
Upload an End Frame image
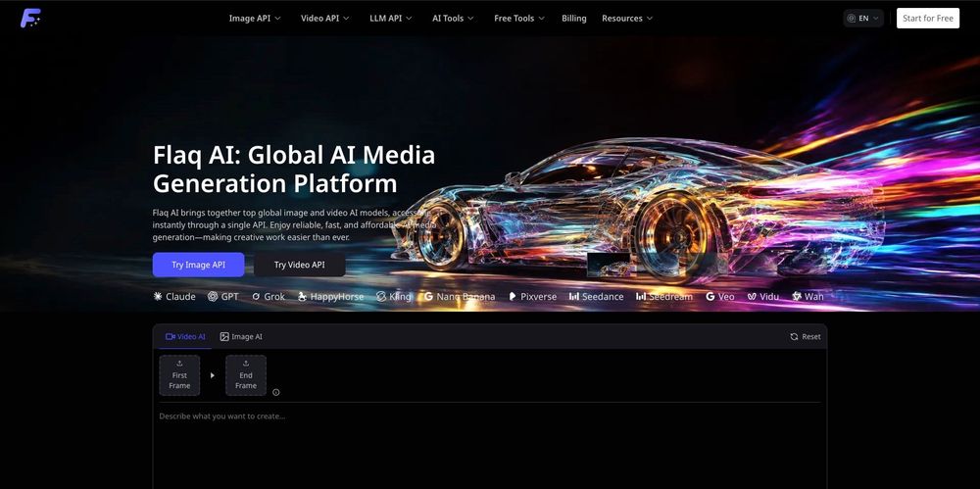coord(246,375)
